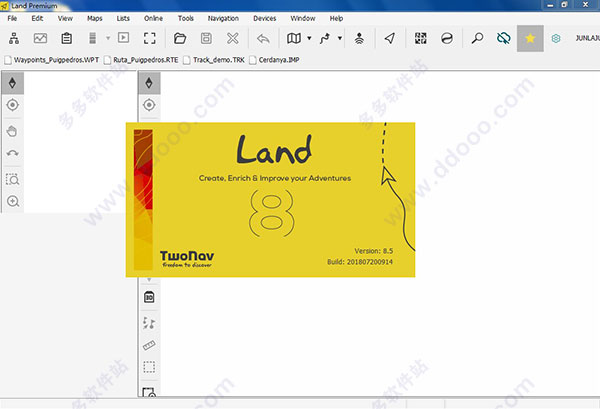This screenshot has height=409, width=600.
Task: Click the Land 8 splash screen
Action: point(271,200)
